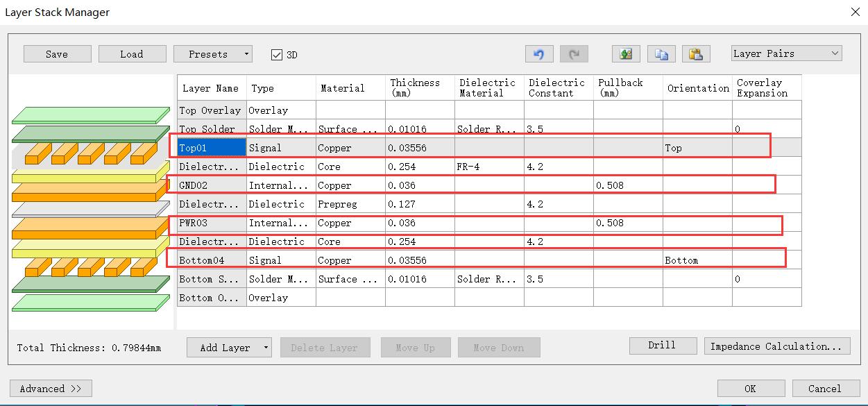Select the Top Solder layer row

[489, 129]
